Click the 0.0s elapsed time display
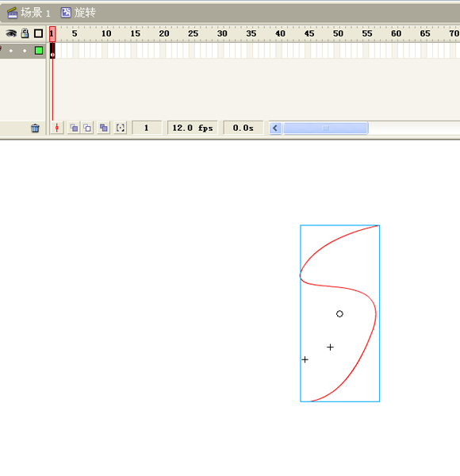The height and width of the screenshot is (476, 460). pos(243,128)
